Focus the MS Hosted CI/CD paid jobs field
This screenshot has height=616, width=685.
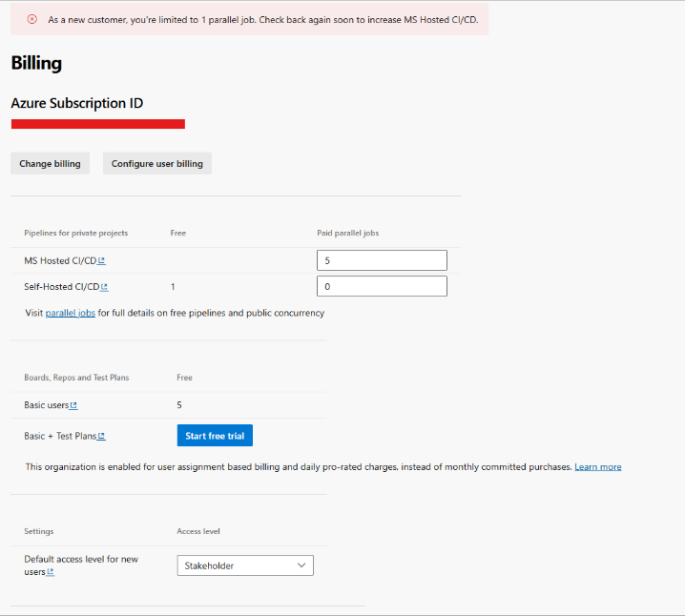(x=382, y=260)
